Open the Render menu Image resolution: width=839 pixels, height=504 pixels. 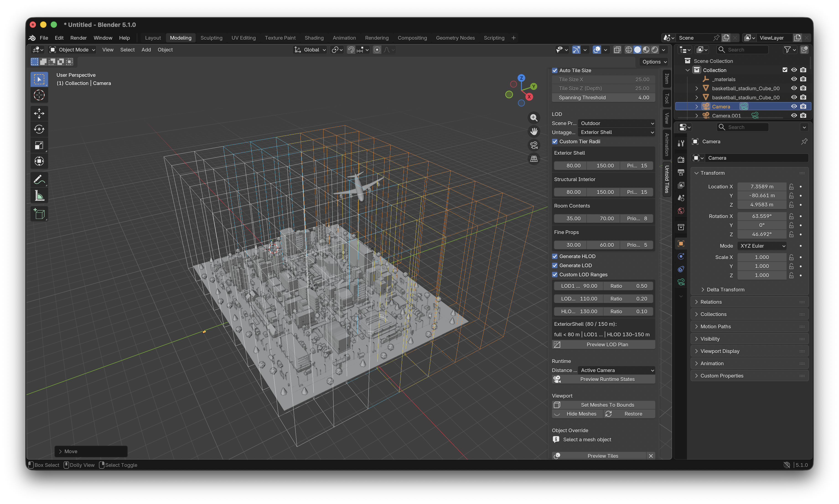[78, 38]
